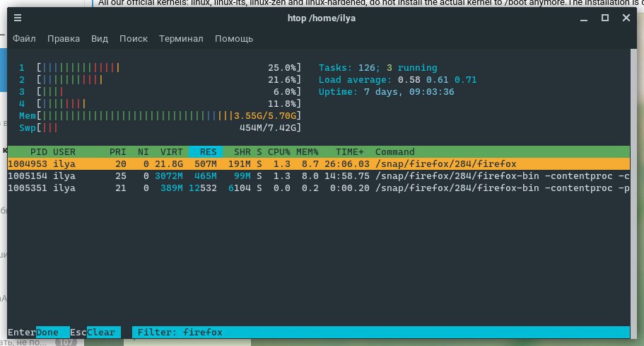Screen dimensions: 644x346
Task: Sort by the Command column header
Action: coord(394,151)
